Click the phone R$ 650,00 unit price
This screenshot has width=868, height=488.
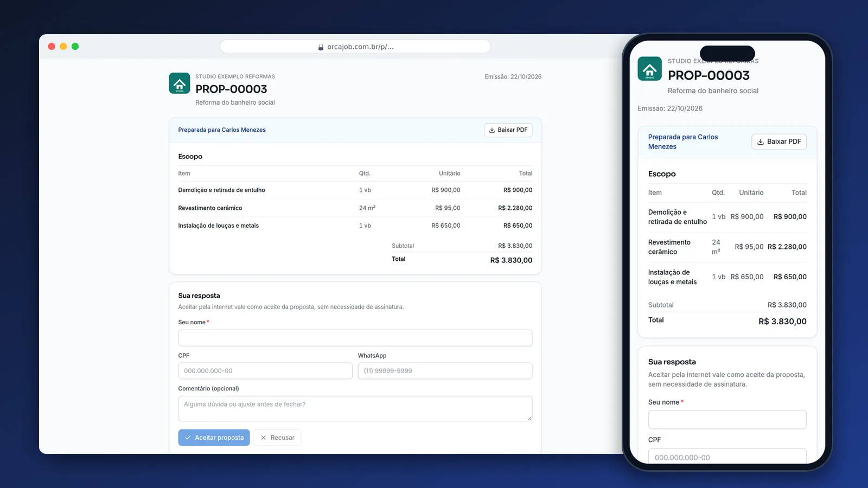(746, 277)
